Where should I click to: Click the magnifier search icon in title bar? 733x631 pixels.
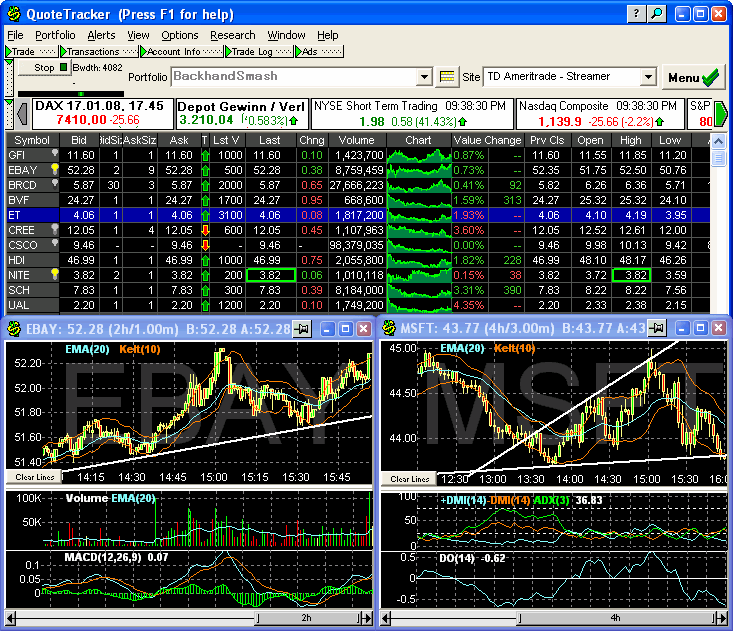pos(657,14)
